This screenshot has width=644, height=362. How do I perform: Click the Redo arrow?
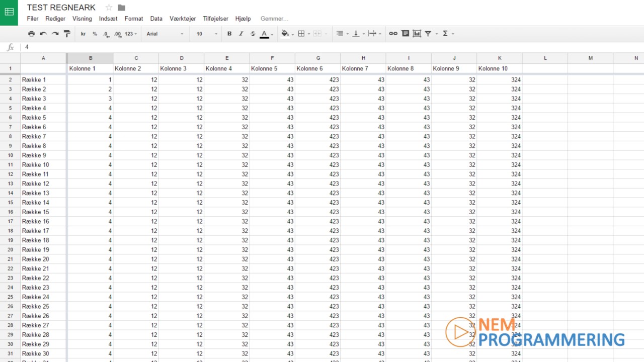[55, 34]
